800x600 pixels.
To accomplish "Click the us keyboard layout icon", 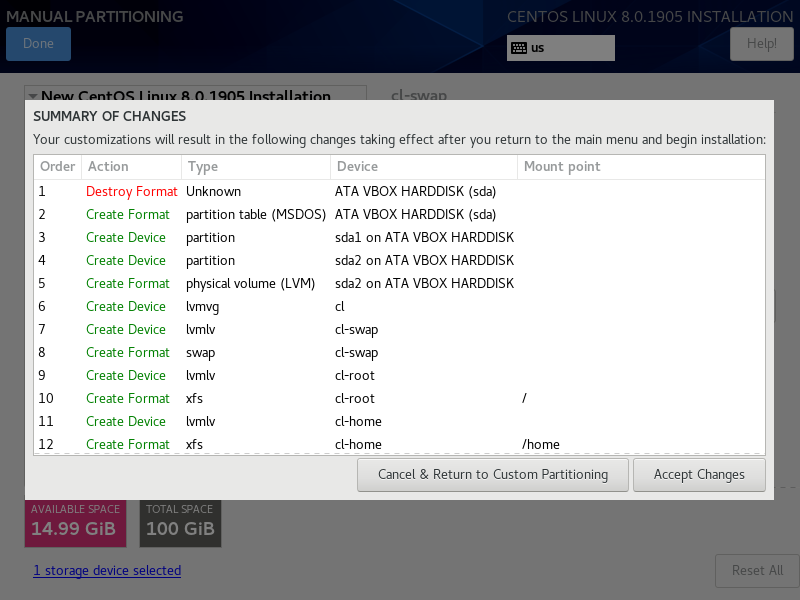I will (519, 48).
